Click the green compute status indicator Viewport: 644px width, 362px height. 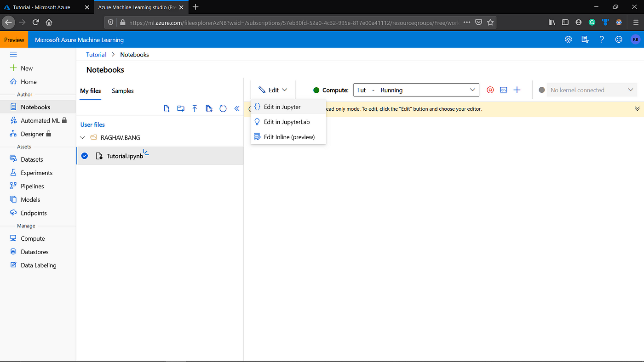pos(316,90)
